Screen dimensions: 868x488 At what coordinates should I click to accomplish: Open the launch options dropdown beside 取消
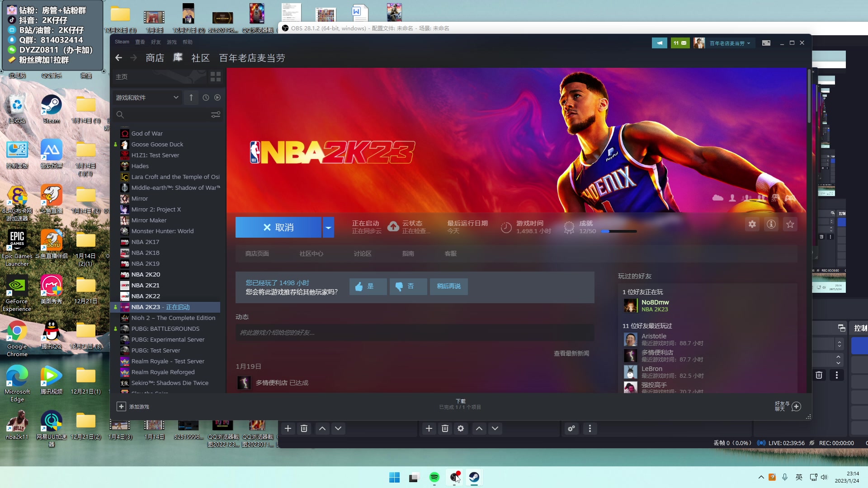[329, 227]
